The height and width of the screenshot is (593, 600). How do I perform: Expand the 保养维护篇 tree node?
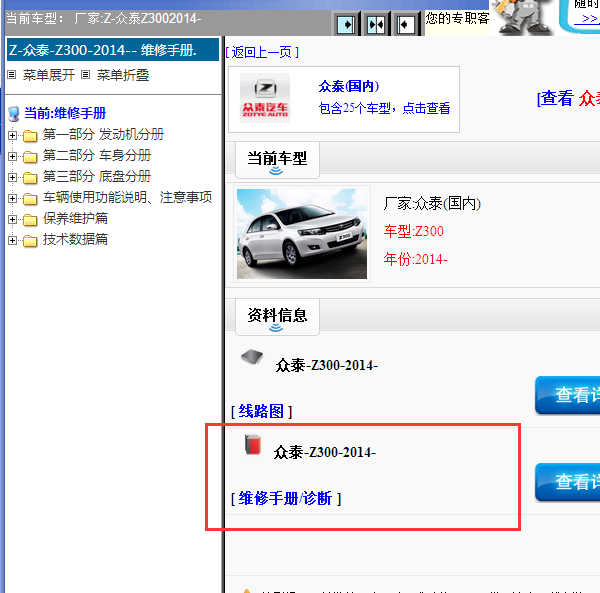coord(12,220)
